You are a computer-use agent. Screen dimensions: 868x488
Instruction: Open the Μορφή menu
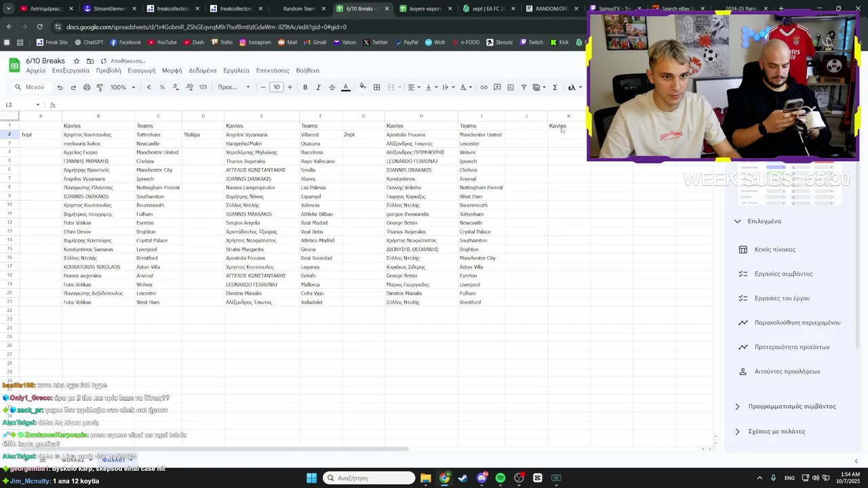[172, 70]
